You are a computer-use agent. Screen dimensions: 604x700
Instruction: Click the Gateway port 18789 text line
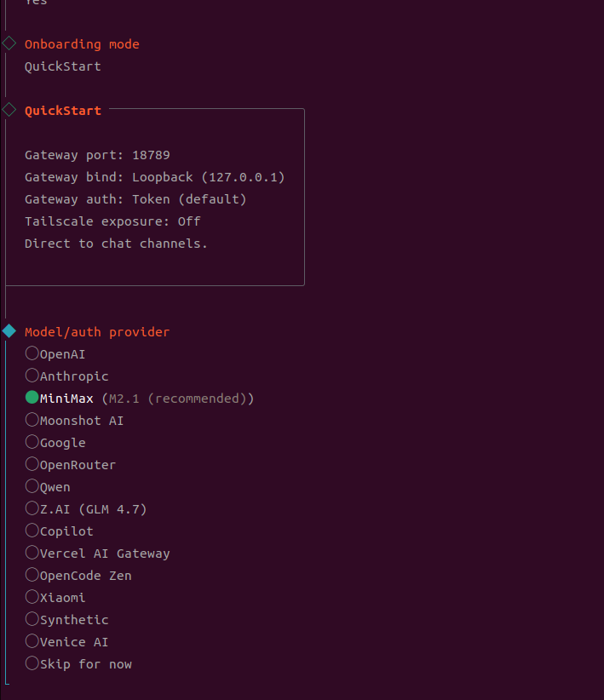[x=96, y=154]
